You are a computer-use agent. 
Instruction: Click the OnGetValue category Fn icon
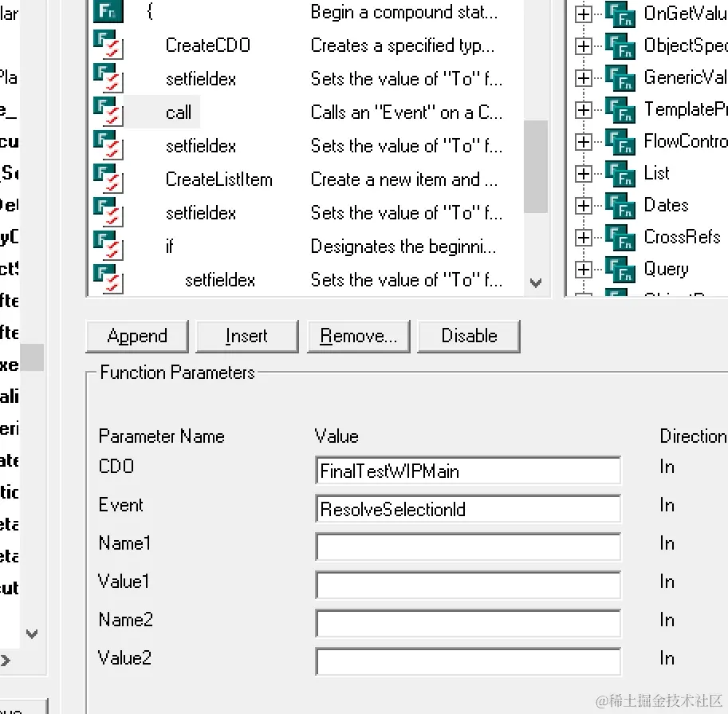620,14
